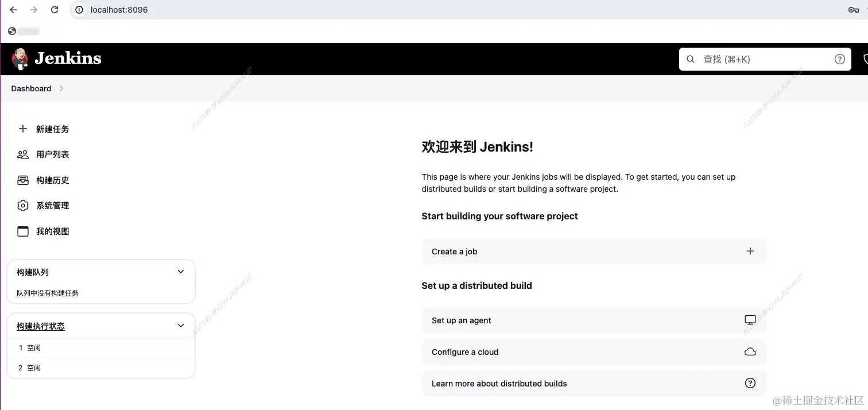Screen dimensions: 868x410
Task: Open the password key icon in the address bar
Action: click(x=853, y=10)
